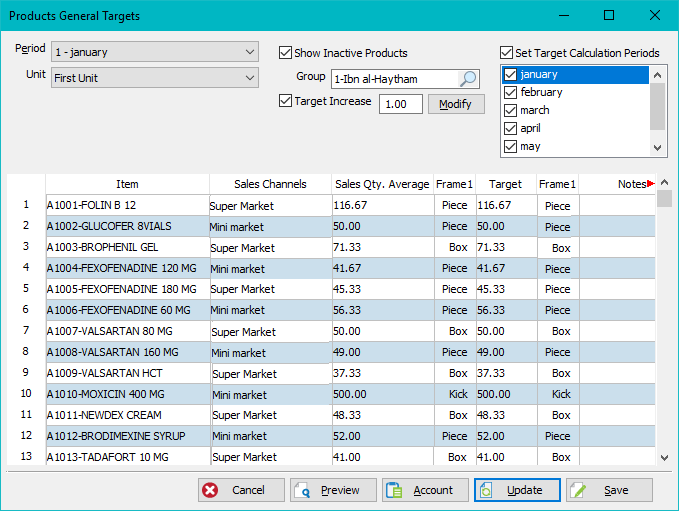Select item A1010-MOXICIN 400 MG
Viewport: 679px width, 511px height.
[128, 394]
